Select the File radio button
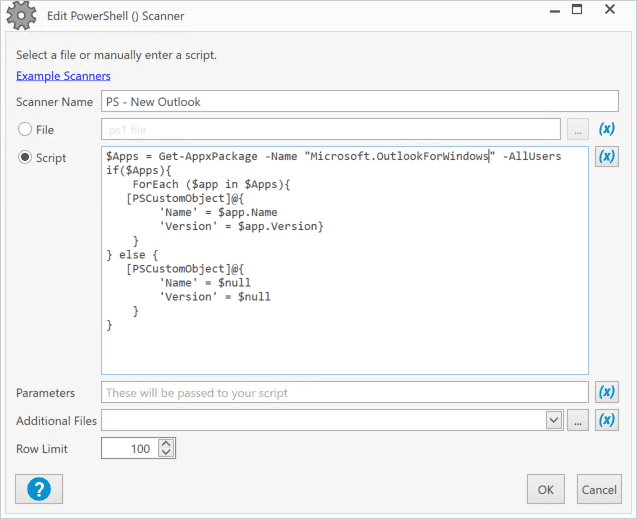637x519 pixels. [25, 130]
